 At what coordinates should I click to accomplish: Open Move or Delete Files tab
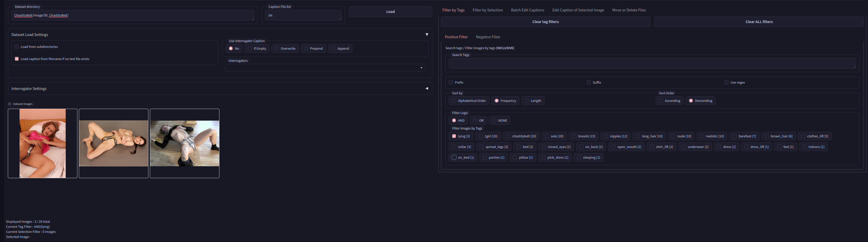coord(629,10)
